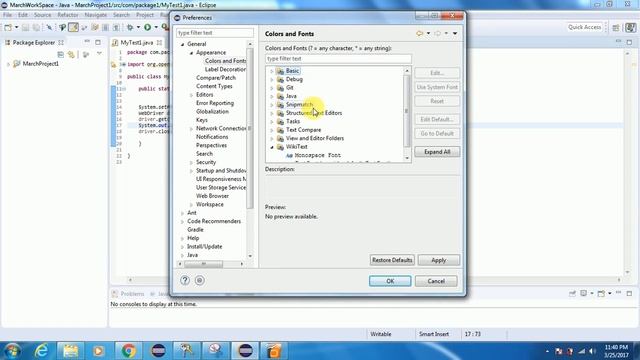Screen dimensions: 640x360
Task: Open the Preferences page menu arrow
Action: [x=455, y=33]
